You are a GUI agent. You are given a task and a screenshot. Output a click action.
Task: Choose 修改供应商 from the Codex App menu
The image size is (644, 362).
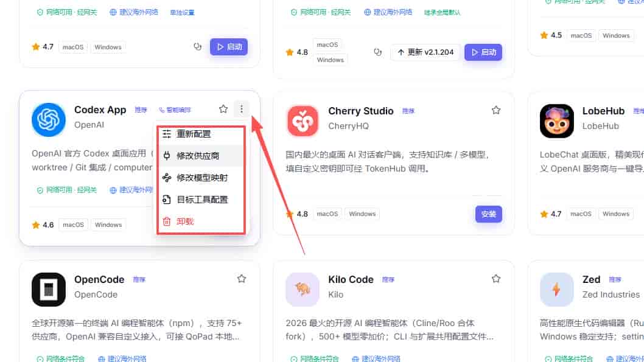(201, 156)
